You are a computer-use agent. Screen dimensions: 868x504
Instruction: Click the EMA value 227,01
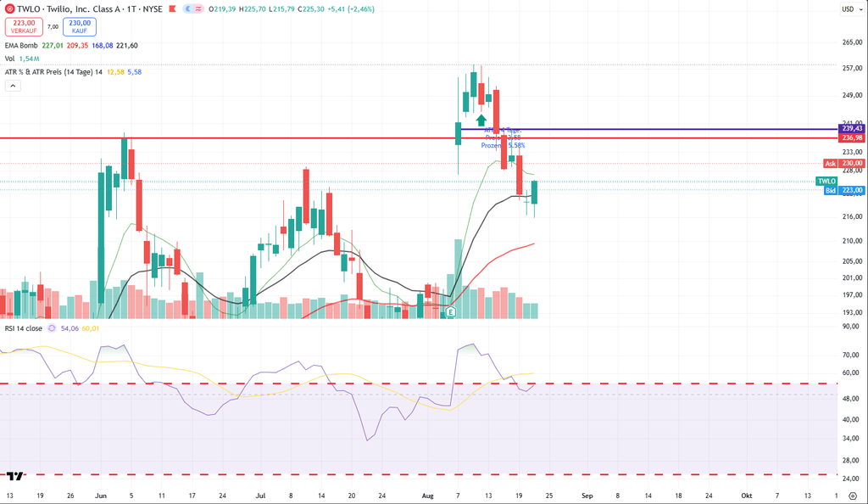click(53, 46)
